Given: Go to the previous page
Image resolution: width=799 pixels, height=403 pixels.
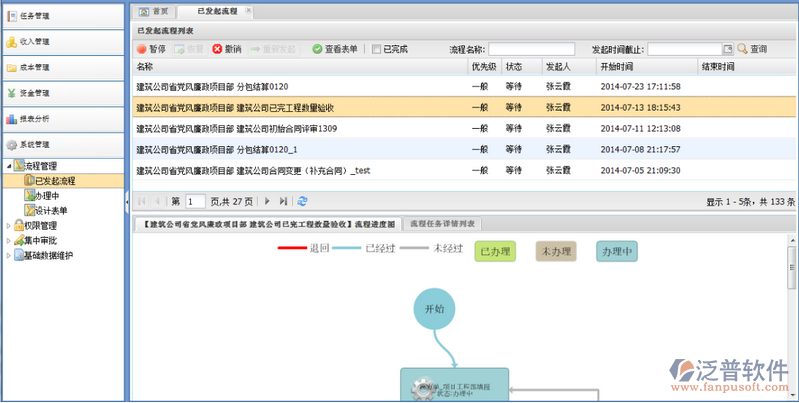Looking at the screenshot, I should click(x=157, y=201).
